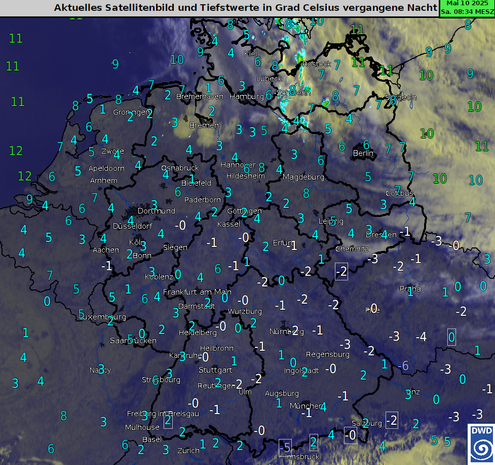495x465 pixels.
Task: Click the Frankfurt am Main label
Action: coord(197,292)
